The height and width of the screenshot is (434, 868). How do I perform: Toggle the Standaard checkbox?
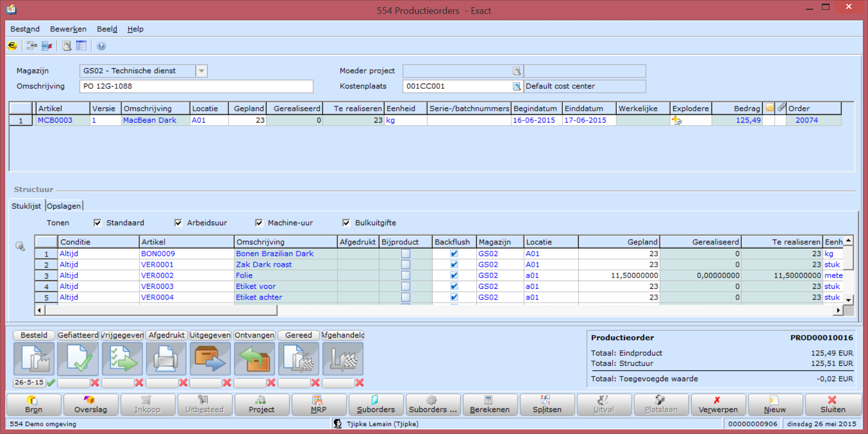(97, 223)
